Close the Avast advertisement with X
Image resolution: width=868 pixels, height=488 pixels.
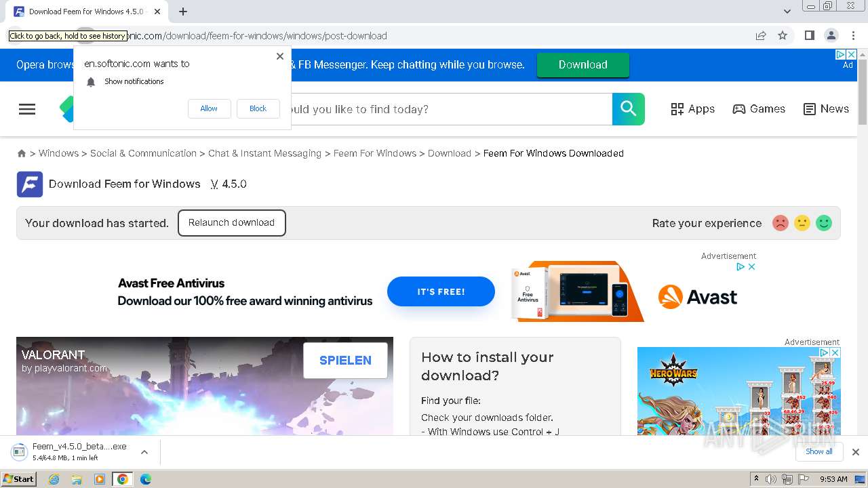click(751, 267)
